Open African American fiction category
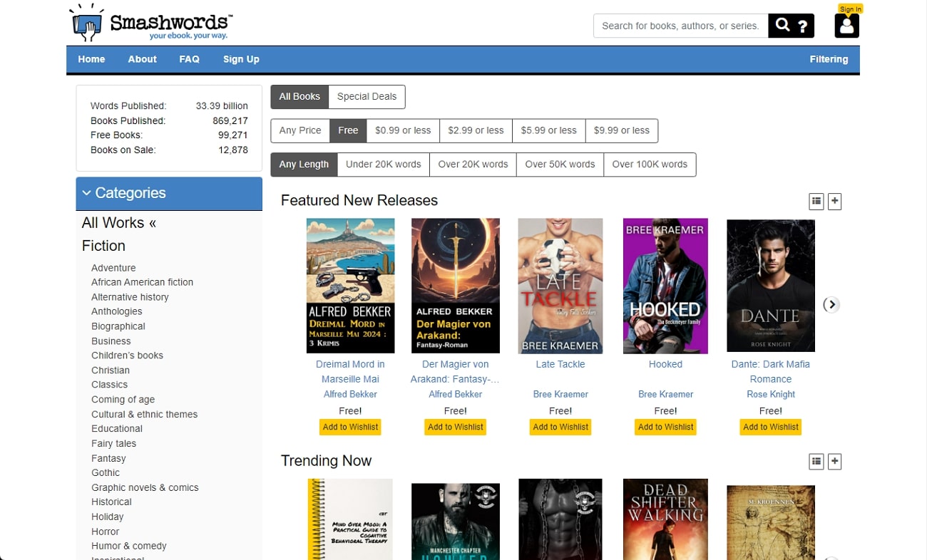 (142, 282)
